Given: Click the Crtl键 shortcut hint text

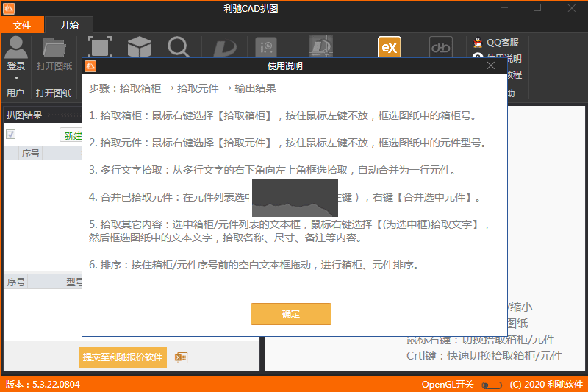Looking at the screenshot, I should [484, 356].
